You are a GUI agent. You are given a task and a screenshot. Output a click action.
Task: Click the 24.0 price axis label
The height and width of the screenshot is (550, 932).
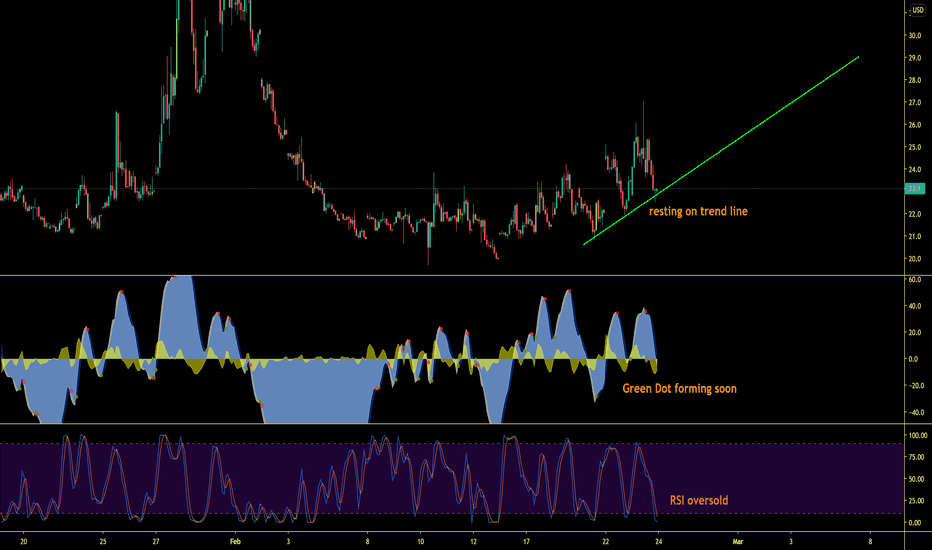tap(914, 169)
